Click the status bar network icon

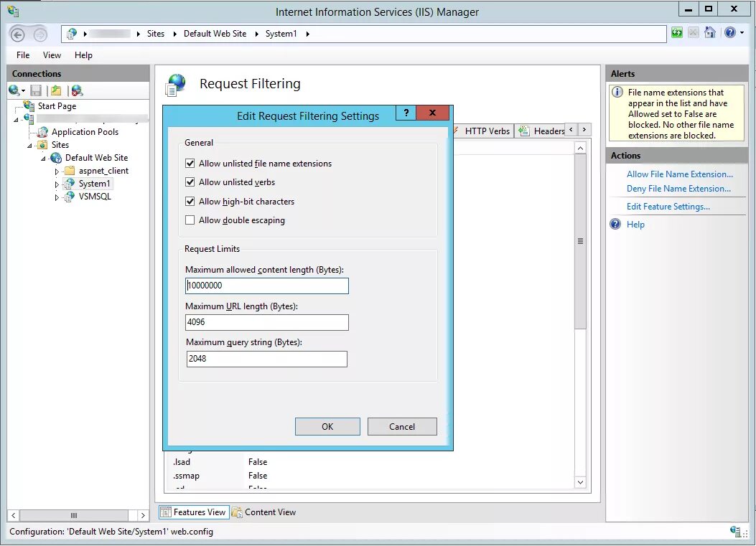[736, 532]
